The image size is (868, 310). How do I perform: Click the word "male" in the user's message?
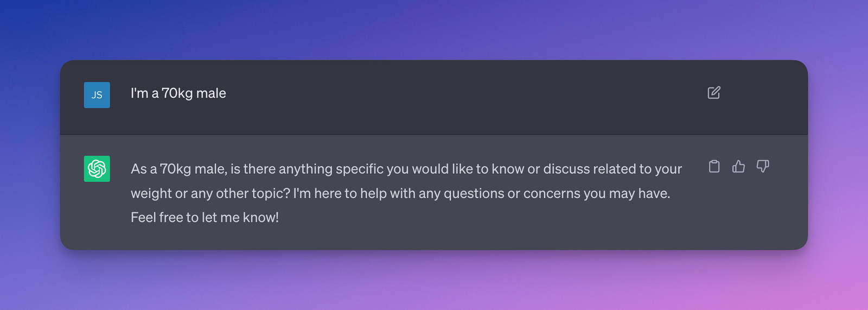[x=211, y=93]
